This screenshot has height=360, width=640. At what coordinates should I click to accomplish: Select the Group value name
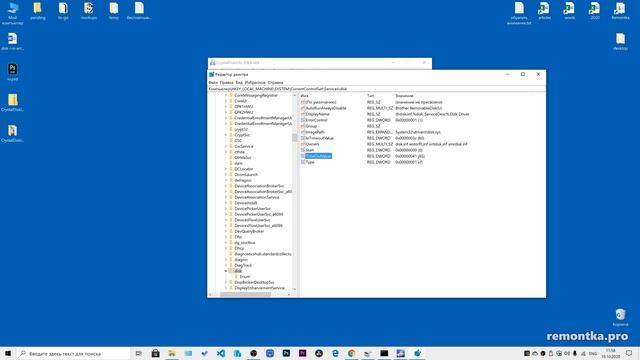[311, 126]
